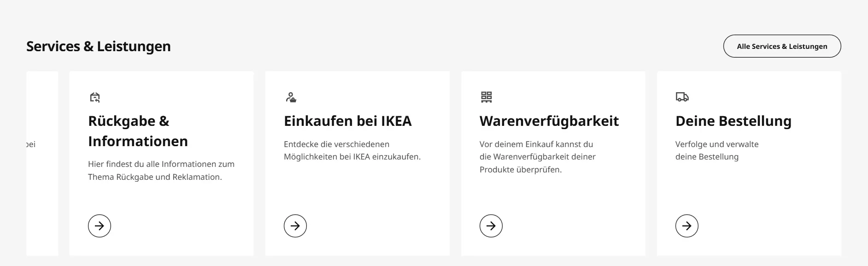
Task: Click the 'Entdecke die verschiedenen Möglichkeiten' description
Action: [352, 150]
